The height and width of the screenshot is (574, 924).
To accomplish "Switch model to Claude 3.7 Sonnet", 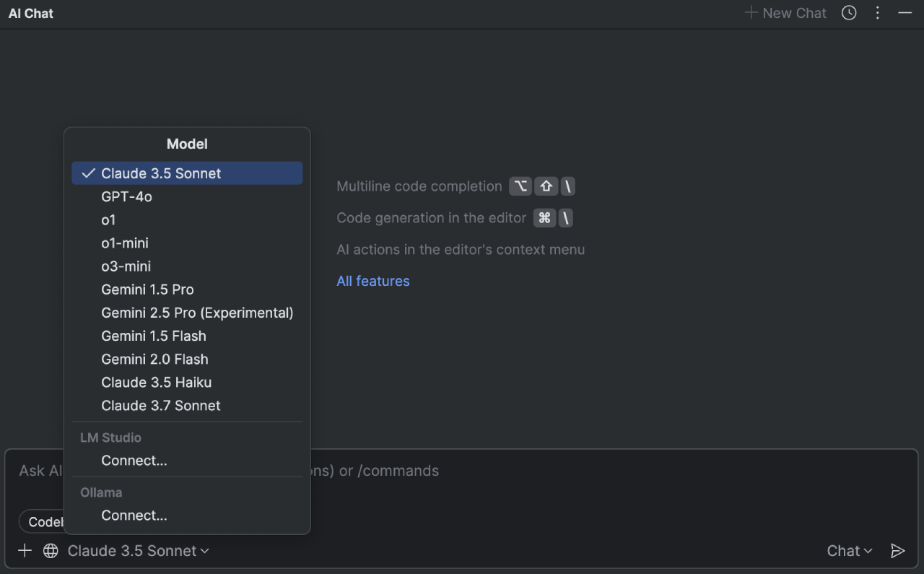I will point(161,406).
